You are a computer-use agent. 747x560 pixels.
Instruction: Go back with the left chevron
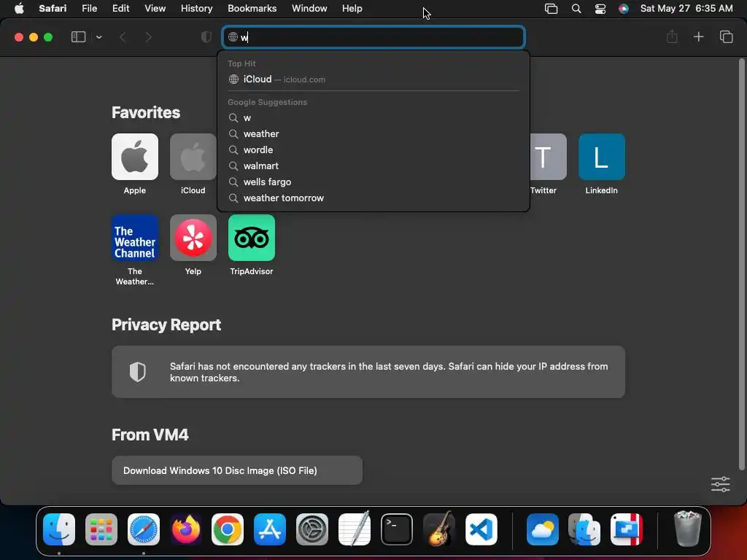tap(123, 37)
